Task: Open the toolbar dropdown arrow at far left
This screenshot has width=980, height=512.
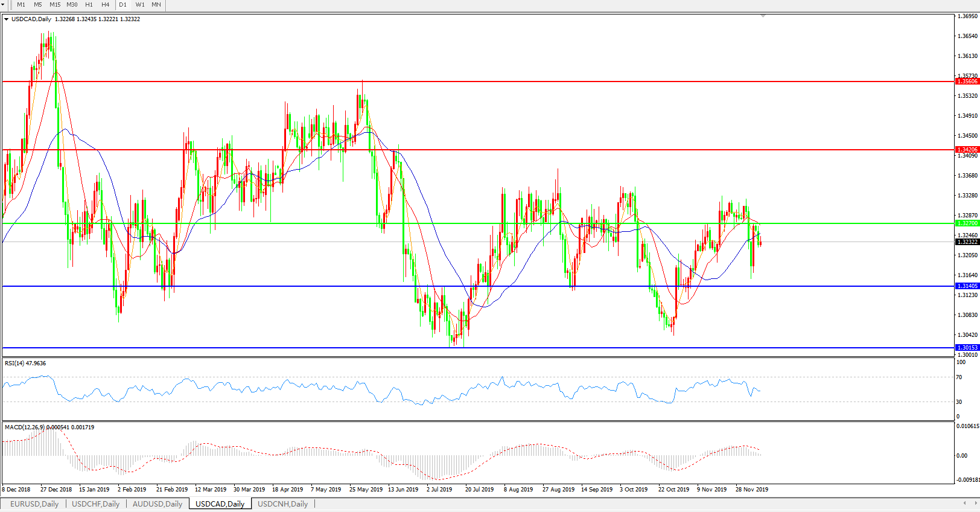Action: coord(2,5)
